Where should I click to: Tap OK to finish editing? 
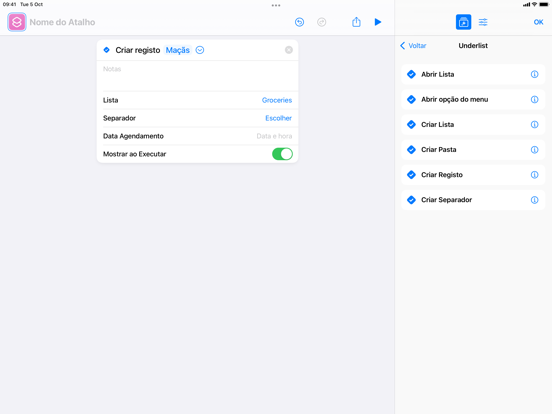(538, 22)
